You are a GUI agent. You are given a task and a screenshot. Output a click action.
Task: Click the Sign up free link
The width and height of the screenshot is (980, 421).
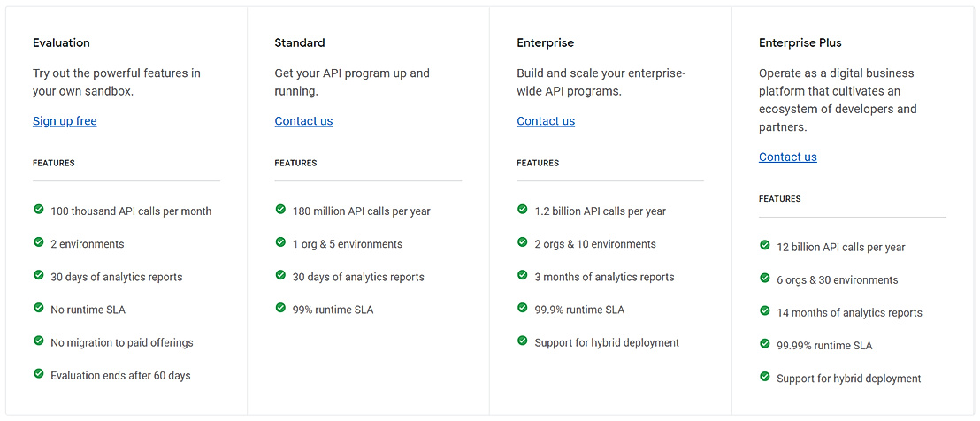(65, 121)
